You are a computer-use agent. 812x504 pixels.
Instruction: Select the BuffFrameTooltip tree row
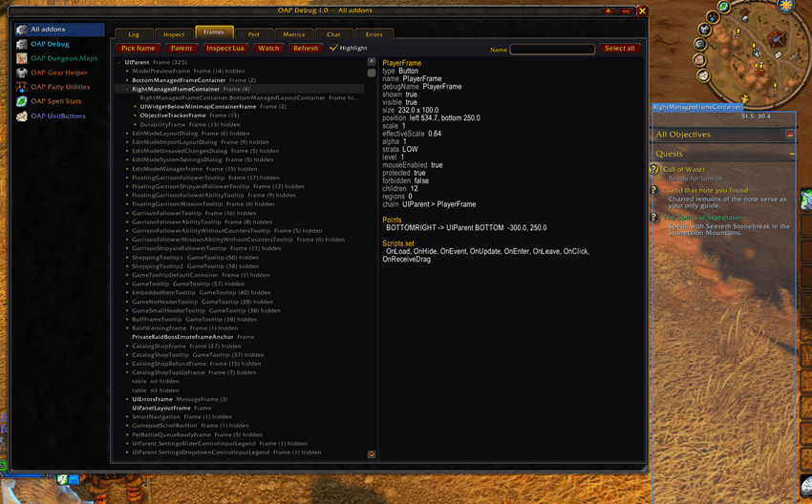tap(240, 320)
